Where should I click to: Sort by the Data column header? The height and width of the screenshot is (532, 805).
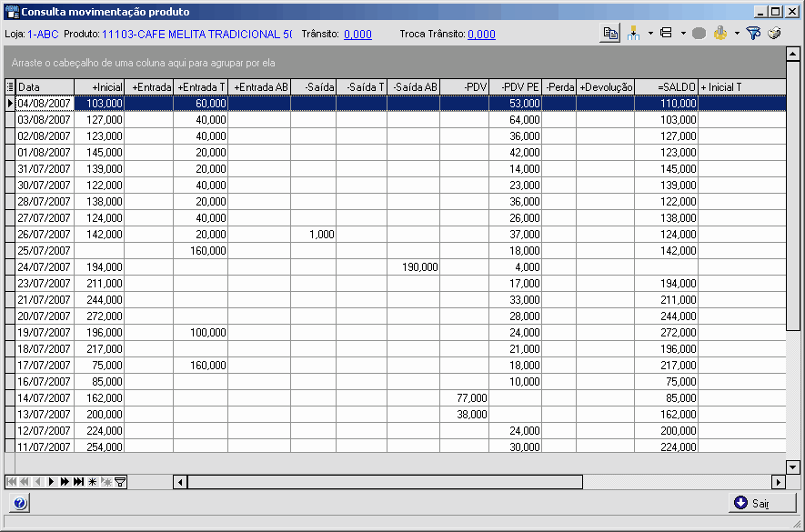pyautogui.click(x=45, y=86)
